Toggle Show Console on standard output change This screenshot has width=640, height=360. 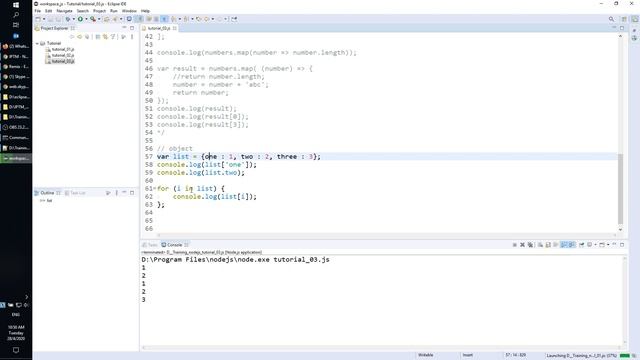pos(564,245)
